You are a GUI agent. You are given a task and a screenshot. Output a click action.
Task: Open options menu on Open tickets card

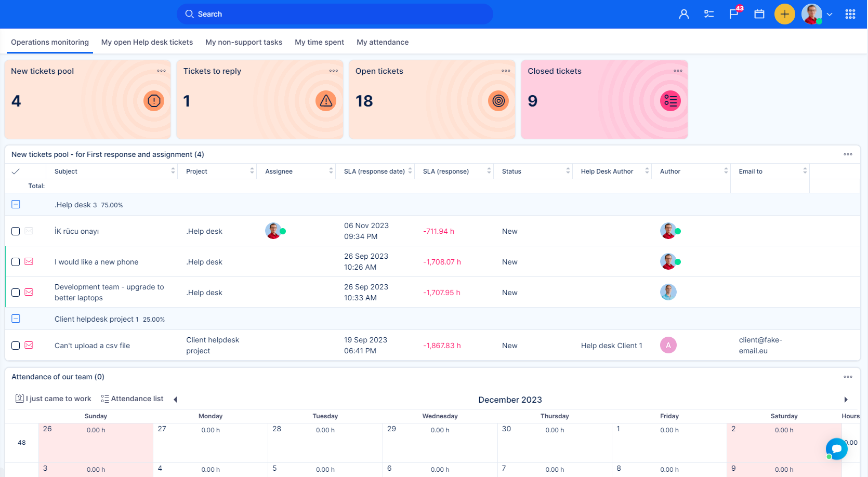506,71
